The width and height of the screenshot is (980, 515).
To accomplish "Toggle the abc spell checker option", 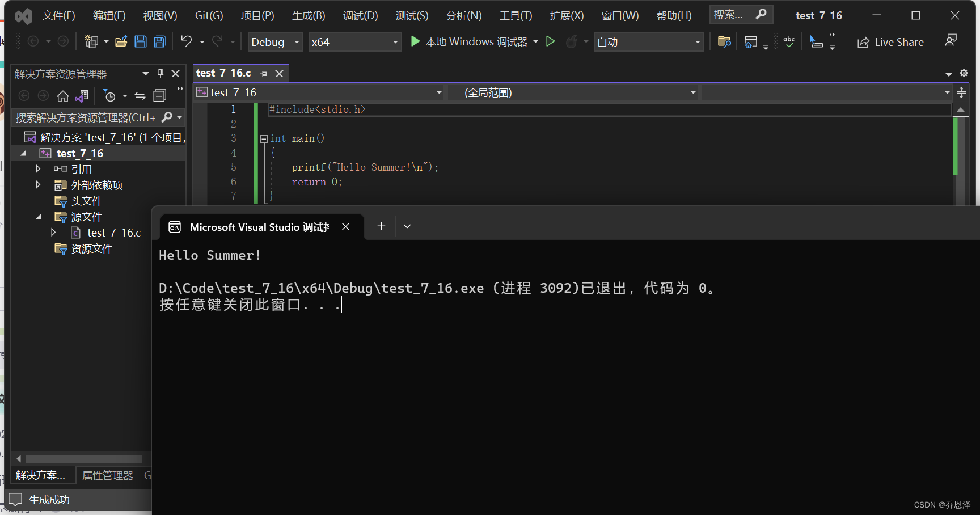I will (x=789, y=41).
